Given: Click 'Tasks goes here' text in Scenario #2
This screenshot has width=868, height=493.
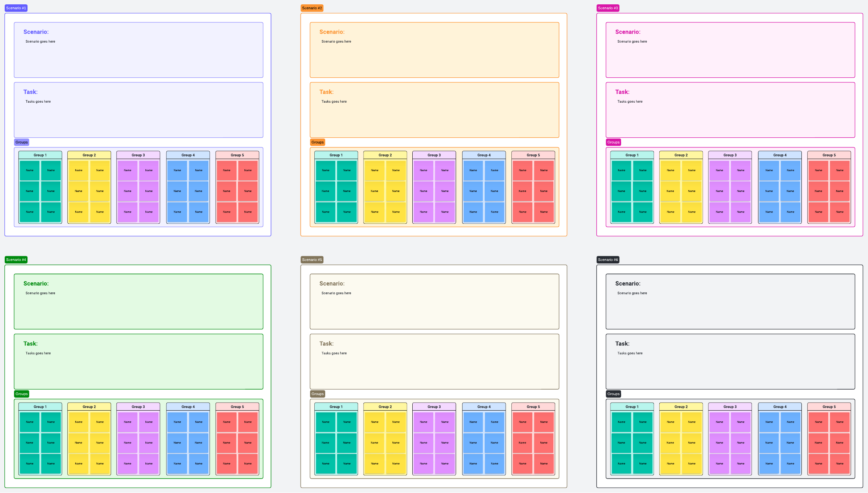Looking at the screenshot, I should [334, 102].
